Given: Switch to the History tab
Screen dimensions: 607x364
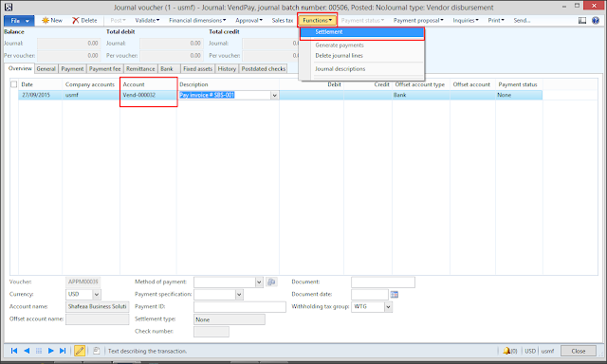Looking at the screenshot, I should click(x=227, y=69).
